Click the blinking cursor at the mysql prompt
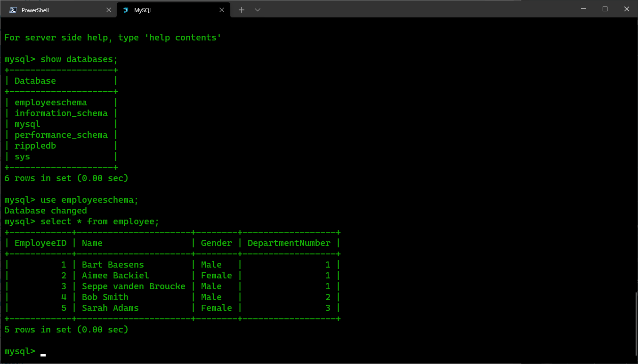Viewport: 638px width, 364px height. (43, 354)
